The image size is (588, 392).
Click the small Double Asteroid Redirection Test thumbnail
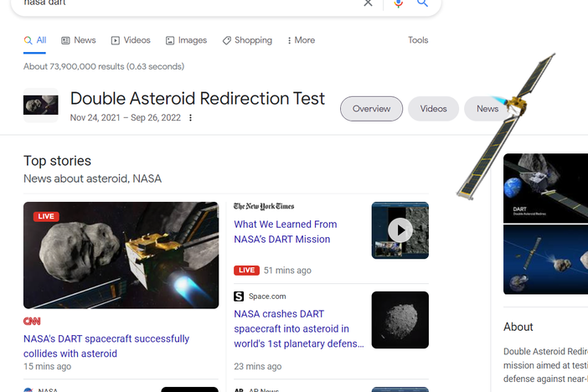pos(41,105)
